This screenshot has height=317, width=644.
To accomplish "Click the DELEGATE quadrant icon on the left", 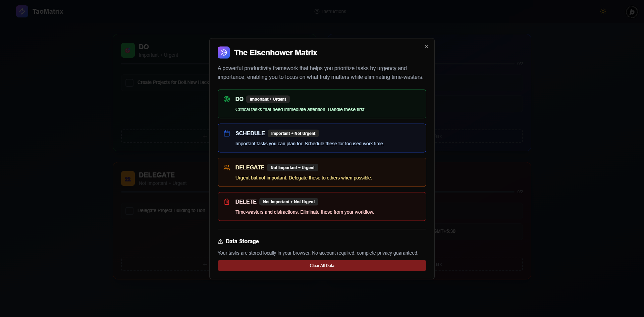I will tap(127, 178).
